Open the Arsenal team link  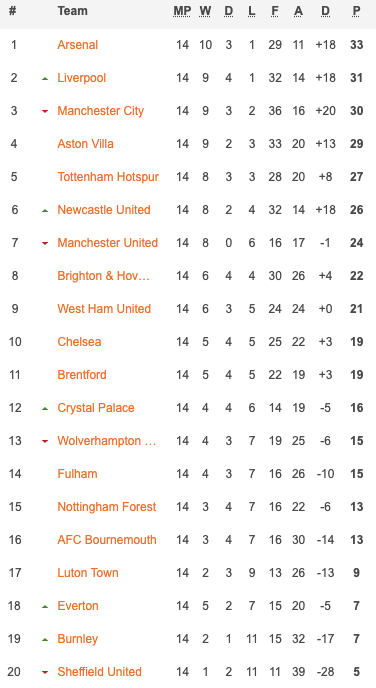pyautogui.click(x=78, y=45)
